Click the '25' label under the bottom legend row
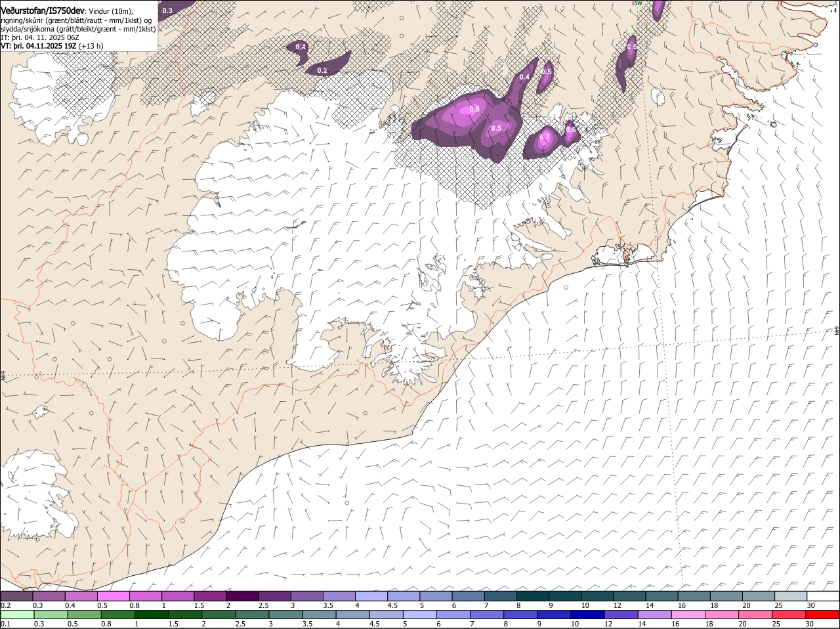Screen dimensions: 840x629 click(776, 624)
